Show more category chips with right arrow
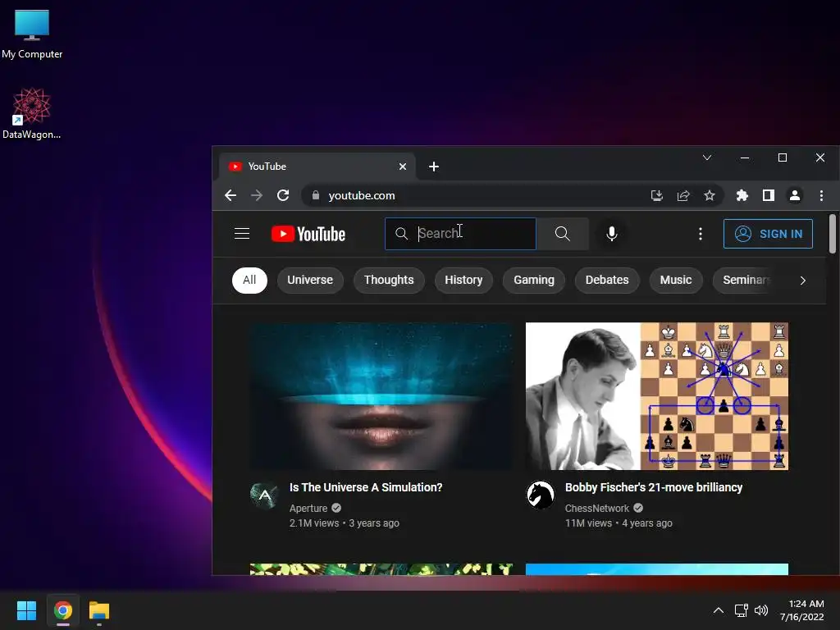Screen dimensions: 840x630 click(x=802, y=281)
